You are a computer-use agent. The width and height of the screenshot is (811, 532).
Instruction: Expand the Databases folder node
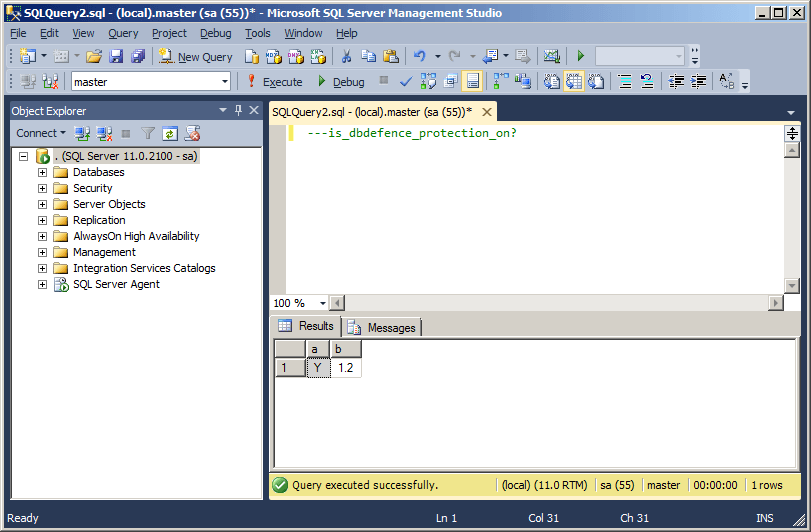[x=43, y=172]
